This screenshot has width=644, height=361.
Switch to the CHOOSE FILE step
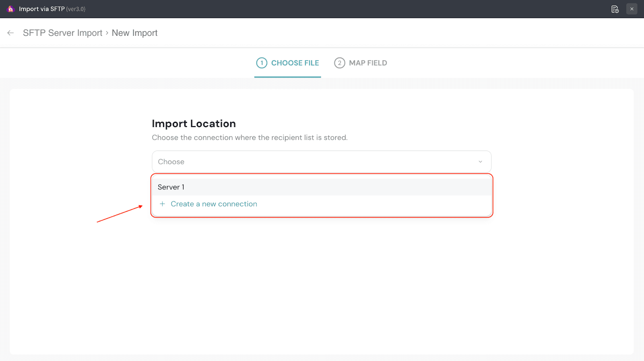coord(295,63)
